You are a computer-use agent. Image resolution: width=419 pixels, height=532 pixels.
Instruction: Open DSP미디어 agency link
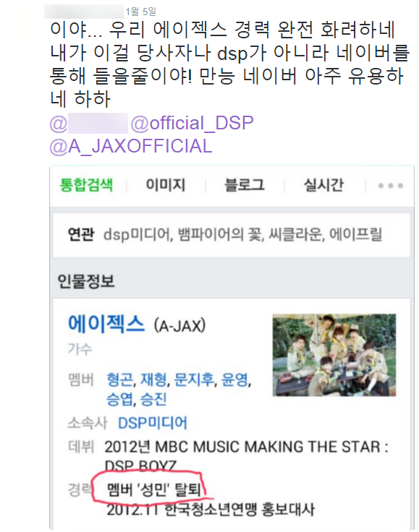click(x=153, y=423)
